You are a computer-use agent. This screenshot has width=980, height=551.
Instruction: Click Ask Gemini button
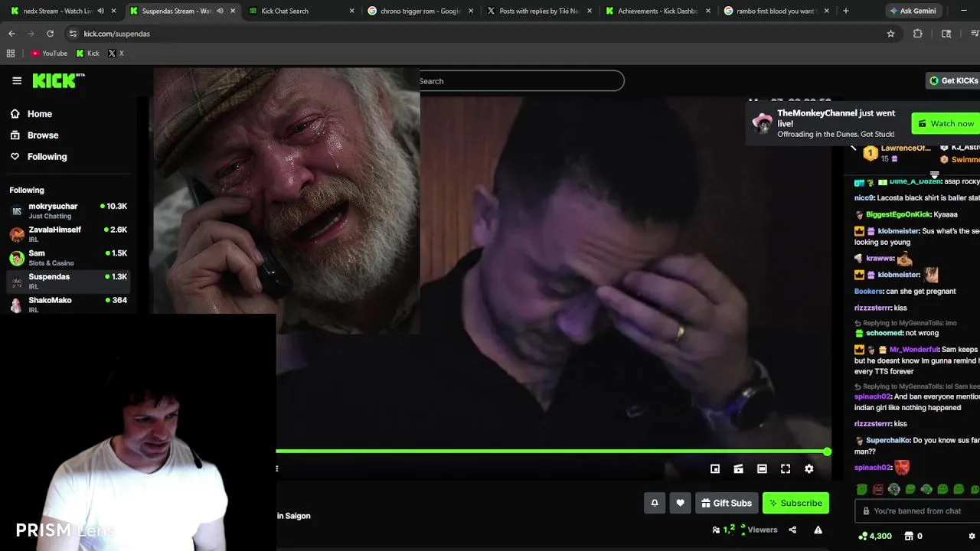click(x=915, y=11)
